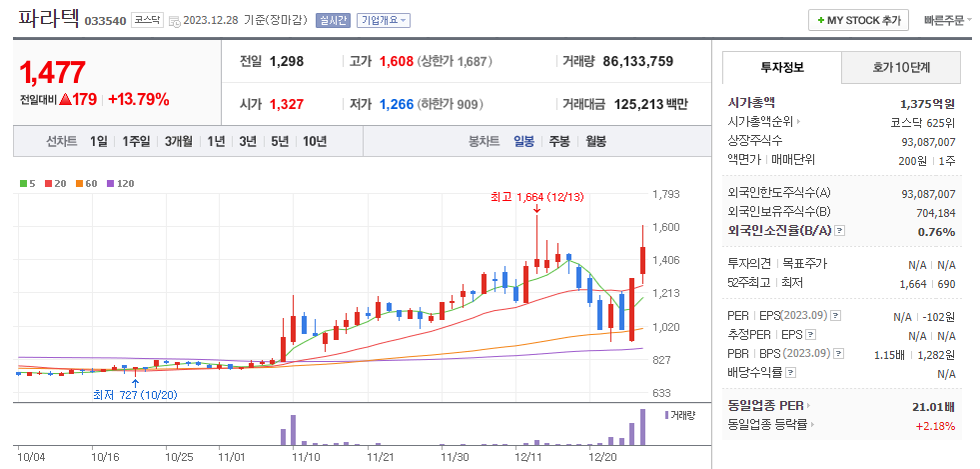This screenshot has height=469, width=980.
Task: Click the purple 120-day legend square
Action: coord(110,184)
